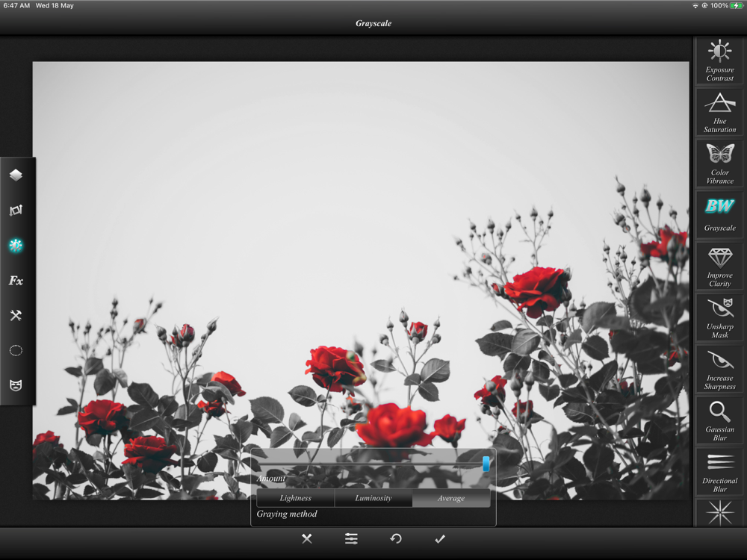Toggle the sliders settings panel icon
The width and height of the screenshot is (747, 560).
[351, 538]
